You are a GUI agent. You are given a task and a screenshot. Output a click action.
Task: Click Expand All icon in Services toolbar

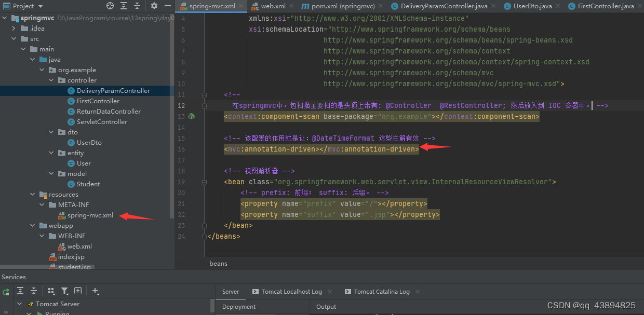(20, 291)
